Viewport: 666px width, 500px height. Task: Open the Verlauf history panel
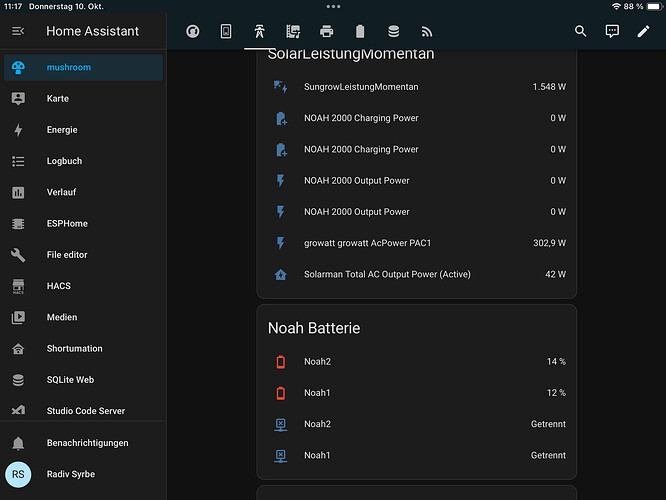(83, 192)
